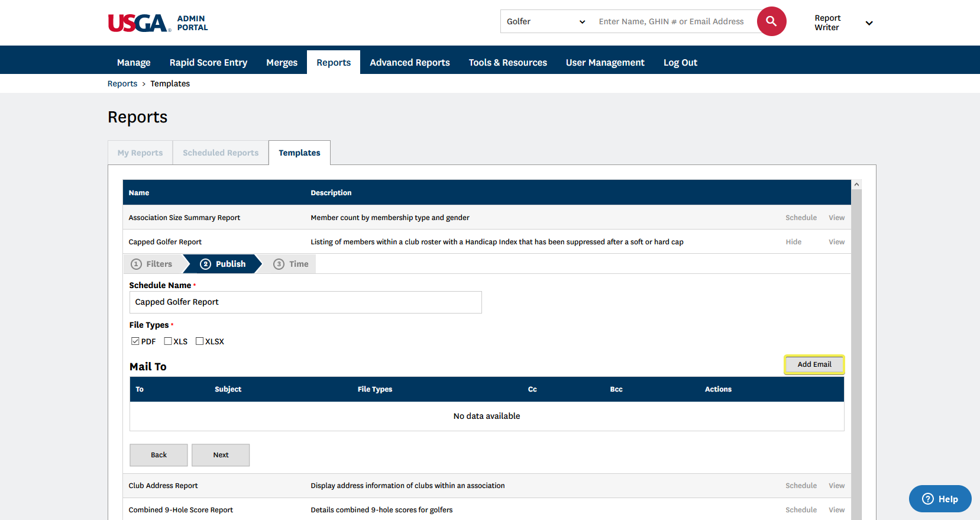Jump to the Time wizard step
Screen dimensions: 980x520
(x=292, y=264)
